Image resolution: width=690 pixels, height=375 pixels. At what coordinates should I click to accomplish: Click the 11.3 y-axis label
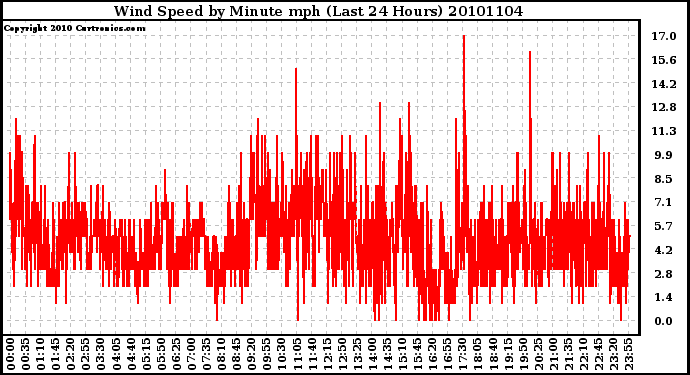pos(664,131)
